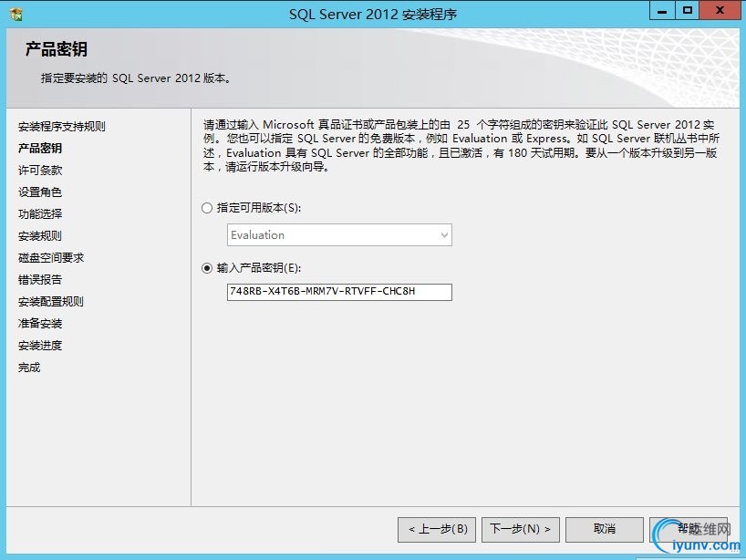Click the bold 产品密钥 step in sidebar
This screenshot has height=560, width=746.
(40, 149)
